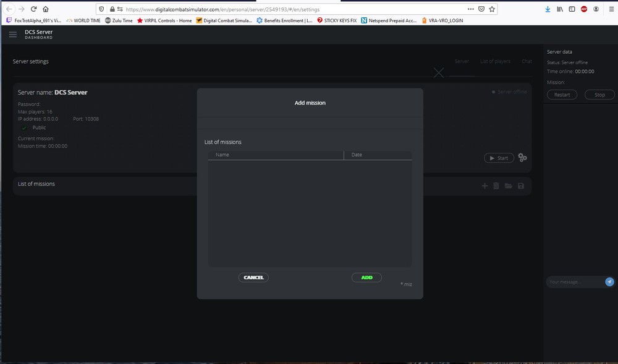Click the plus icon to add mission
618x364 pixels.
[485, 186]
